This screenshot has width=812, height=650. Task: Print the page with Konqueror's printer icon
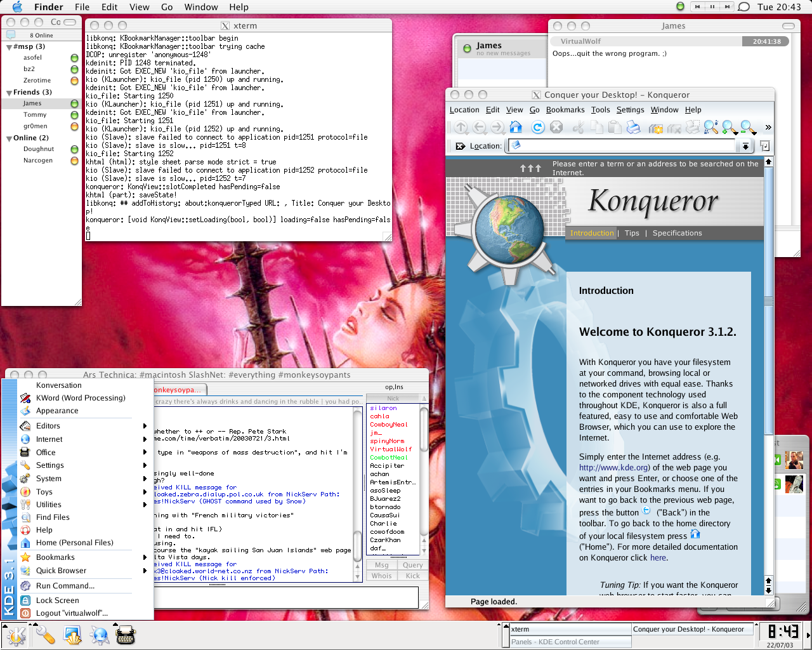pos(633,127)
